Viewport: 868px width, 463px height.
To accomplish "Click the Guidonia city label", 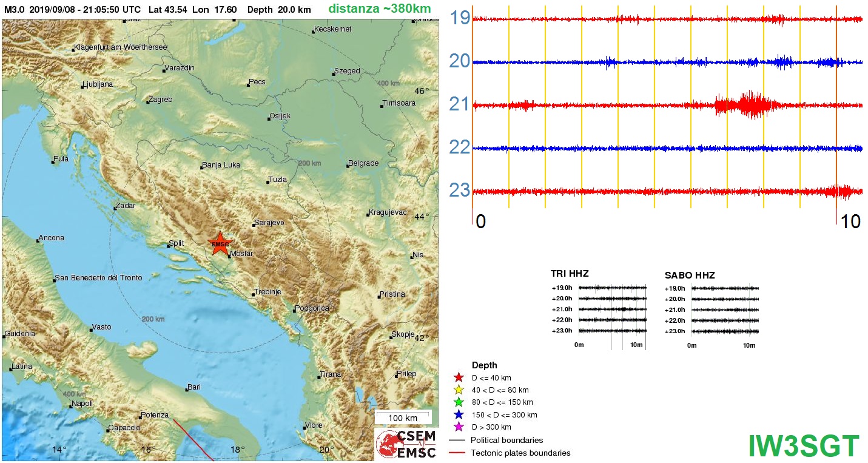I will point(21,334).
